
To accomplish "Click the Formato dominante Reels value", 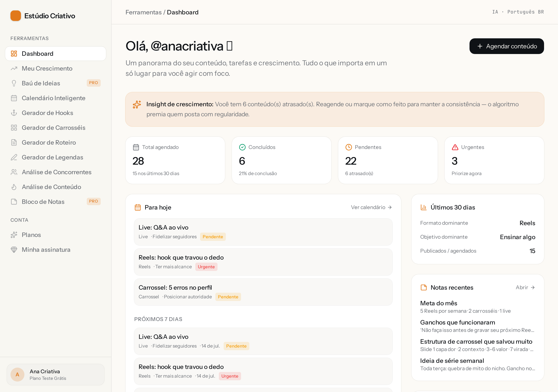I will click(527, 223).
